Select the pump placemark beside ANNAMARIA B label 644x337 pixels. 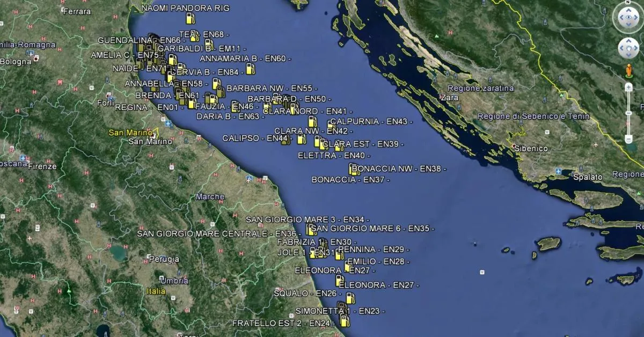tap(250, 69)
